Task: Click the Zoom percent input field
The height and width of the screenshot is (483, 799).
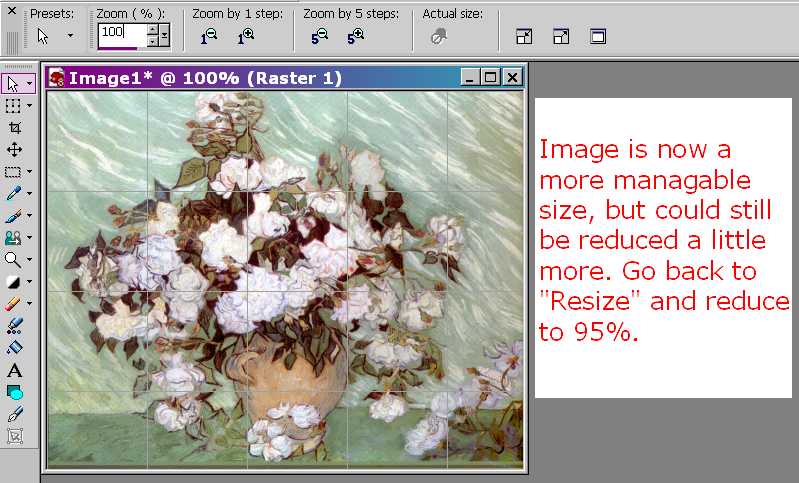Action: 122,35
